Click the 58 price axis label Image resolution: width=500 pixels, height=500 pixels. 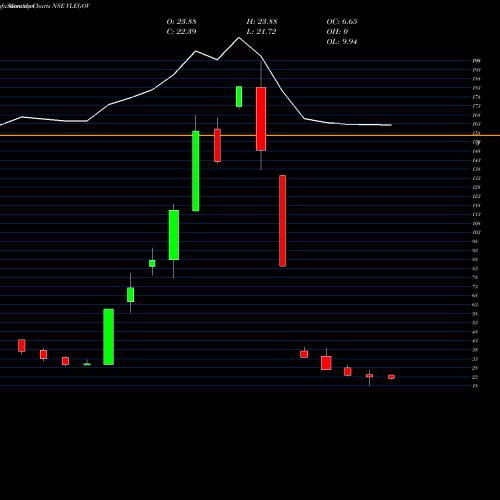point(475,314)
